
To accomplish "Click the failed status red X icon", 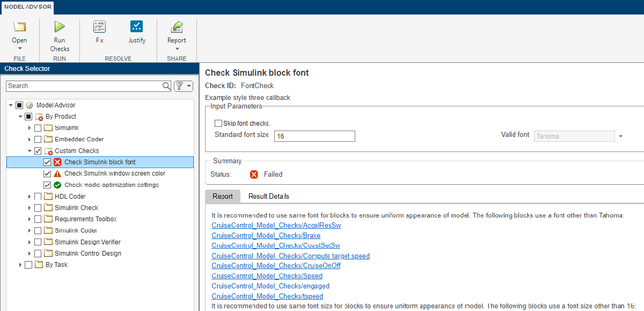I will point(254,174).
